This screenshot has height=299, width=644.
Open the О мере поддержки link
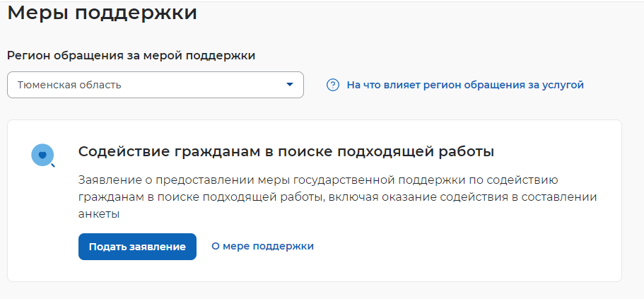[262, 246]
